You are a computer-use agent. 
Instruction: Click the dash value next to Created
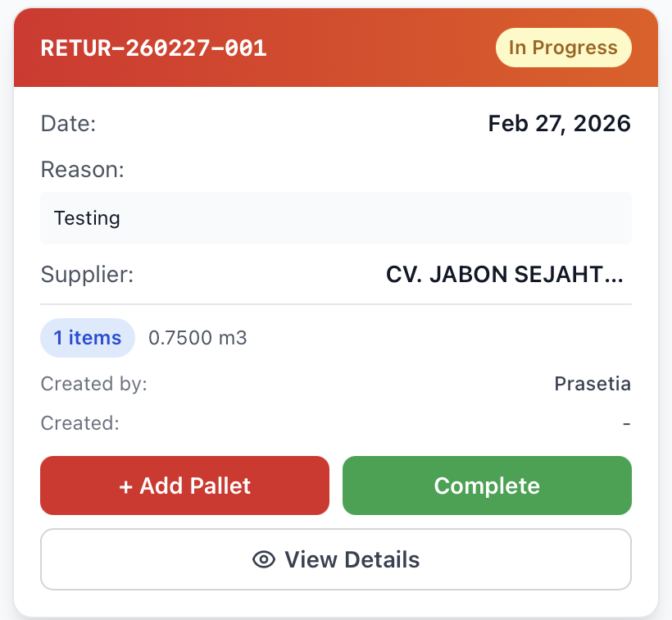coord(626,423)
